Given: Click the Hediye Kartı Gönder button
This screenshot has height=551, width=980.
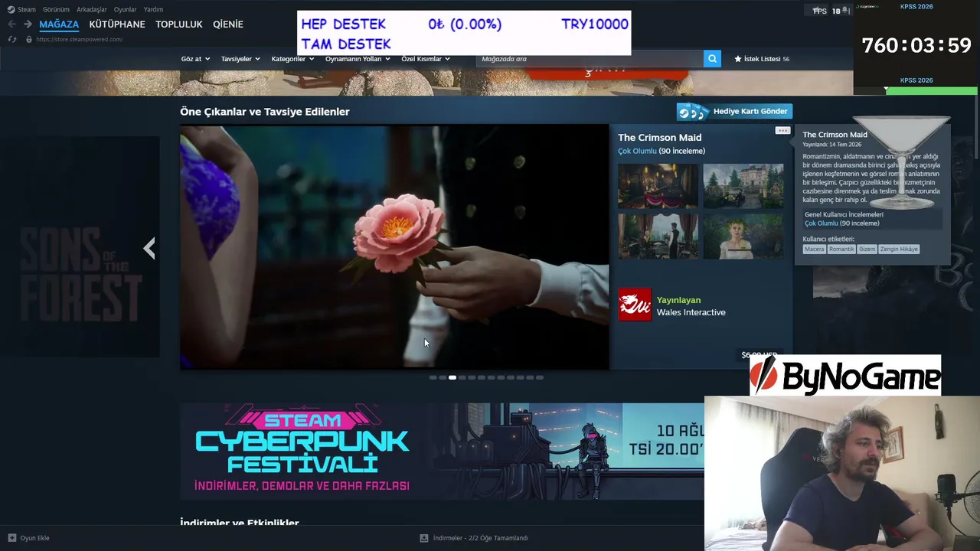Looking at the screenshot, I should pos(734,112).
